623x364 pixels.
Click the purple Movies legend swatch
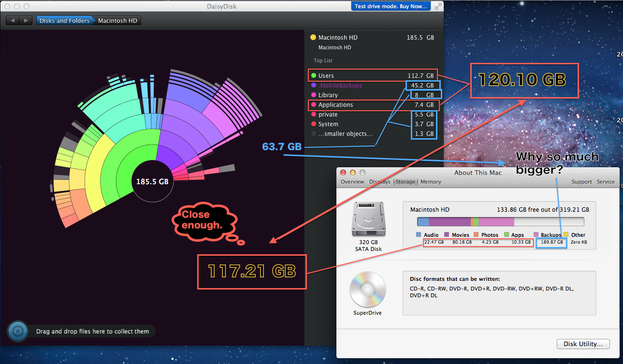(x=447, y=235)
